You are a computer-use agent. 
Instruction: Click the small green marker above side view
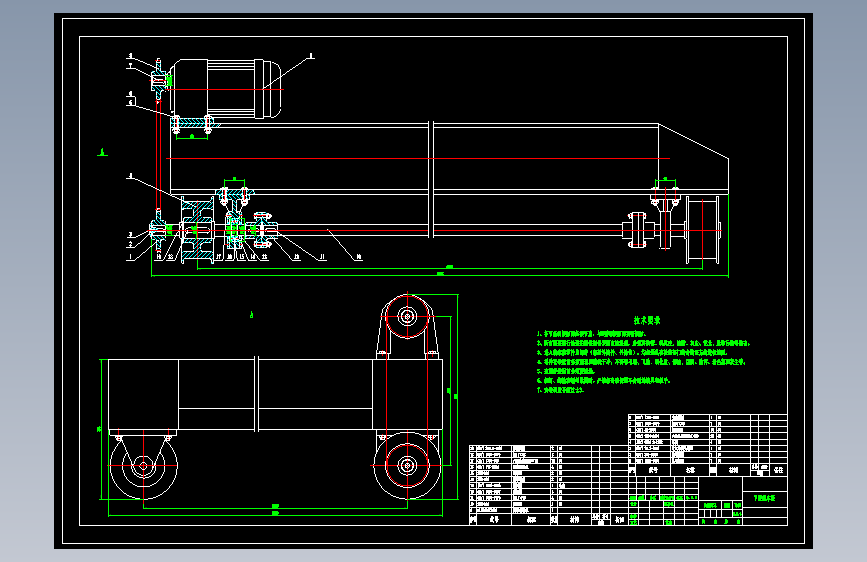tap(252, 315)
